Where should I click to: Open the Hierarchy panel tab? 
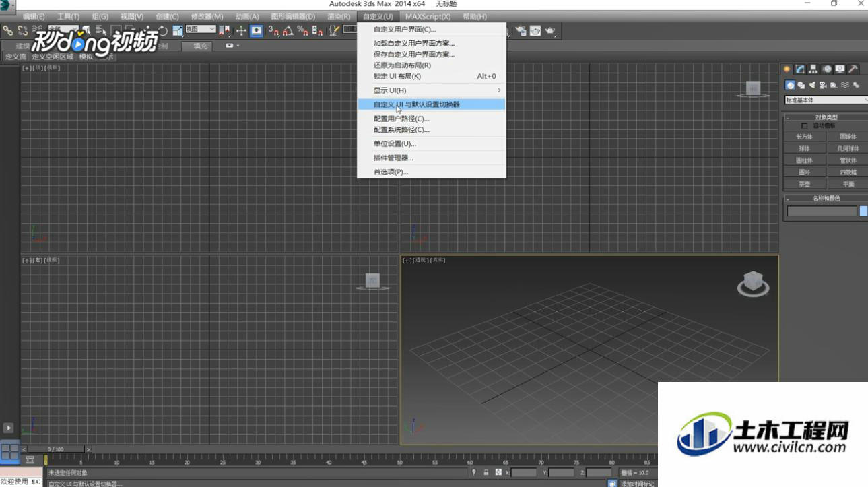(x=813, y=69)
